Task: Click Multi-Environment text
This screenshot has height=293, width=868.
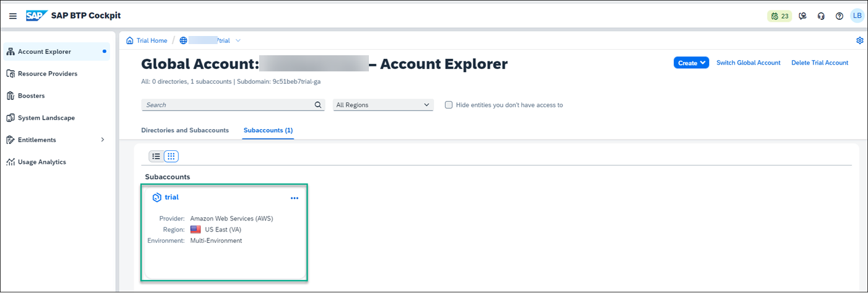Action: (x=216, y=240)
